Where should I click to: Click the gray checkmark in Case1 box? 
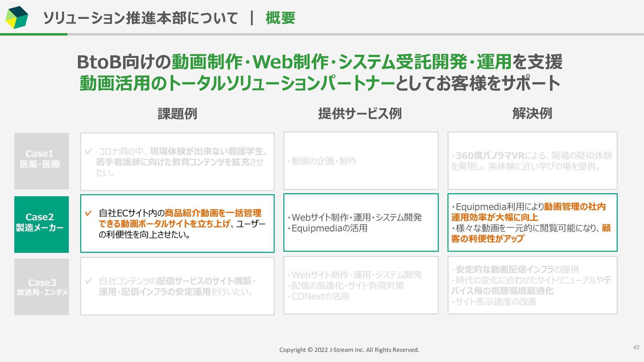(89, 152)
